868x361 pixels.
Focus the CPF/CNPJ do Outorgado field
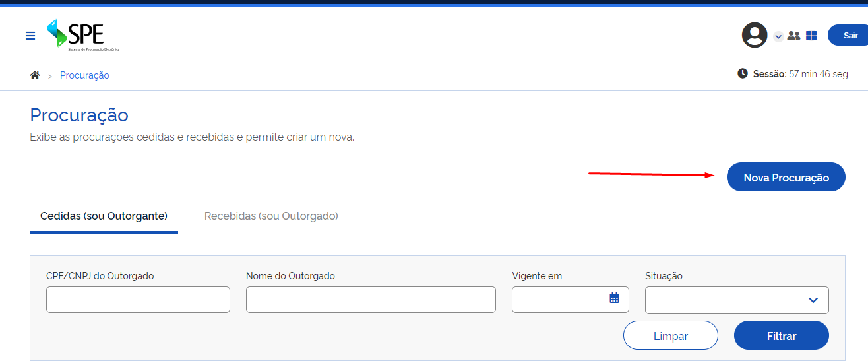pos(138,300)
